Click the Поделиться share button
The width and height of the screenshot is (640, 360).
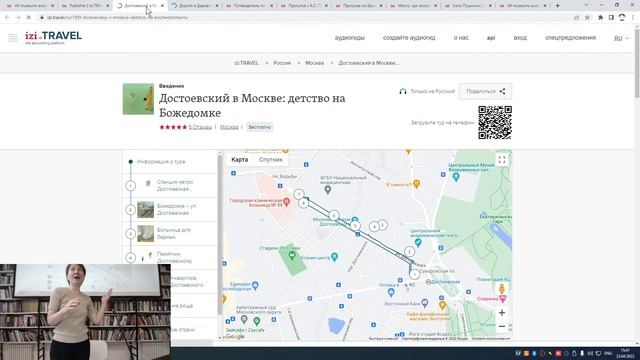[x=485, y=91]
